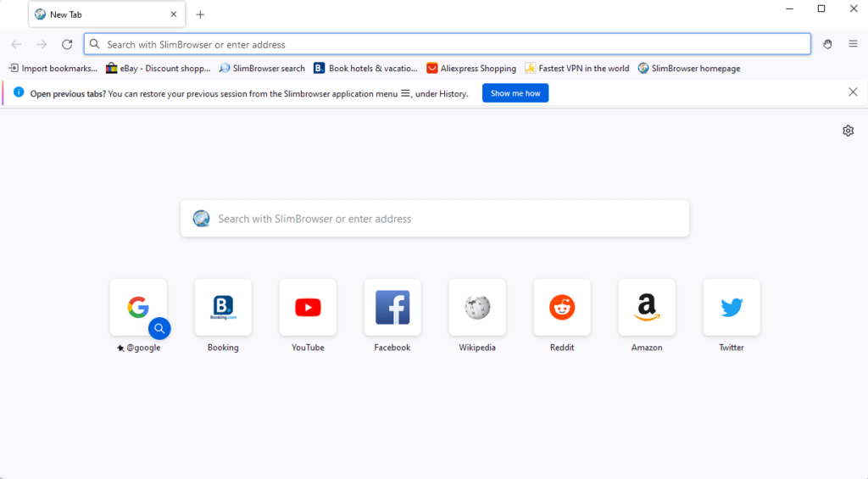Open the hand icon toolbar button
Image resolution: width=868 pixels, height=479 pixels.
(x=827, y=44)
